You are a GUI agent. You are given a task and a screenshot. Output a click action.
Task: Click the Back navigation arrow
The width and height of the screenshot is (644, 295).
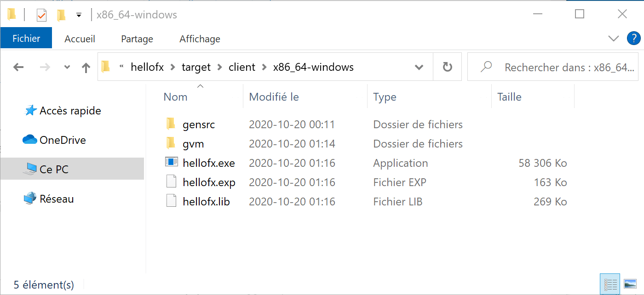click(x=18, y=67)
